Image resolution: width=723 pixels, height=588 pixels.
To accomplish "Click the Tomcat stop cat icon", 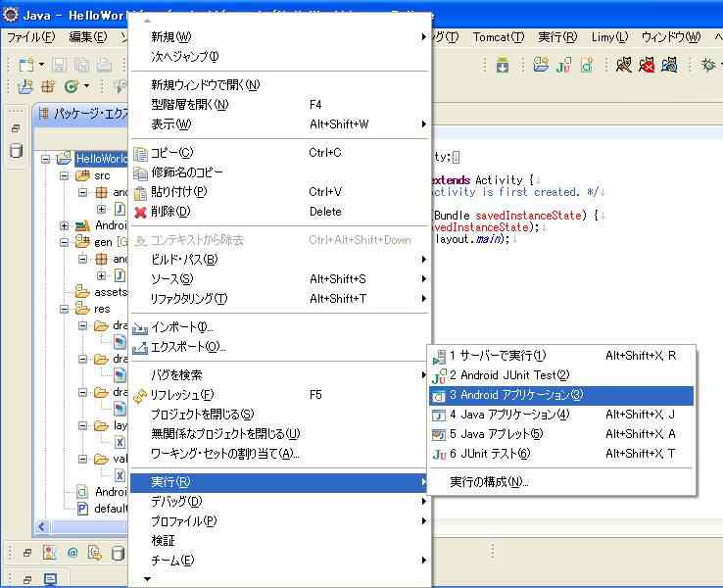I will click(x=647, y=65).
